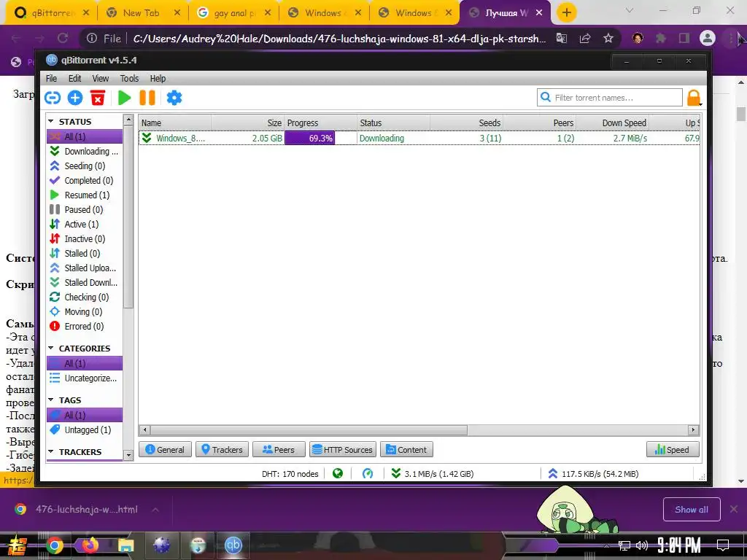Viewport: 747px width, 560px height.
Task: Select the Errored (0) filter
Action: (85, 326)
